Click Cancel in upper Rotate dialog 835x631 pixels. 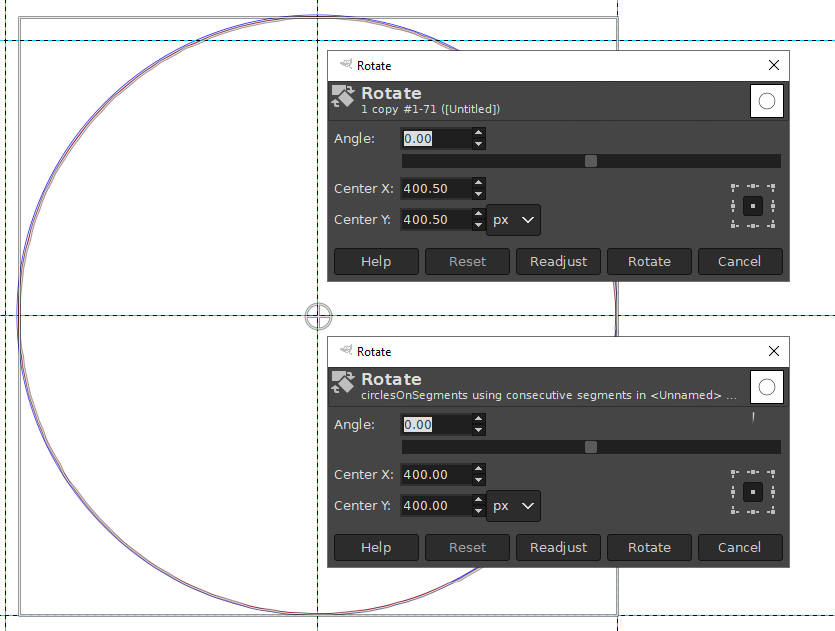click(x=740, y=261)
